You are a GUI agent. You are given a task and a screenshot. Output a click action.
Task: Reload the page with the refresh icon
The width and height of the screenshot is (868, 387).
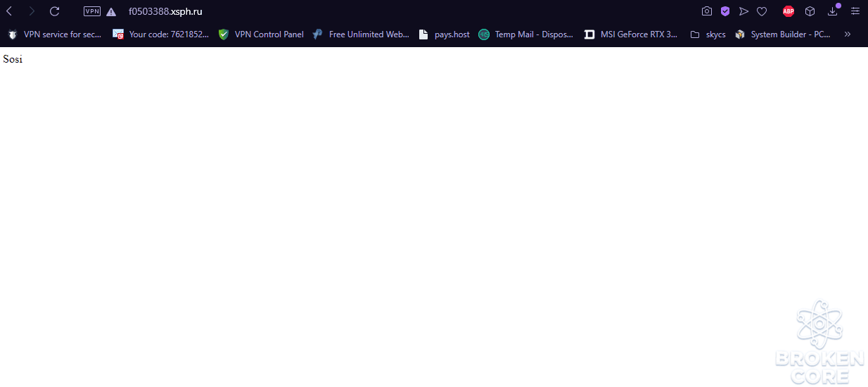tap(54, 11)
